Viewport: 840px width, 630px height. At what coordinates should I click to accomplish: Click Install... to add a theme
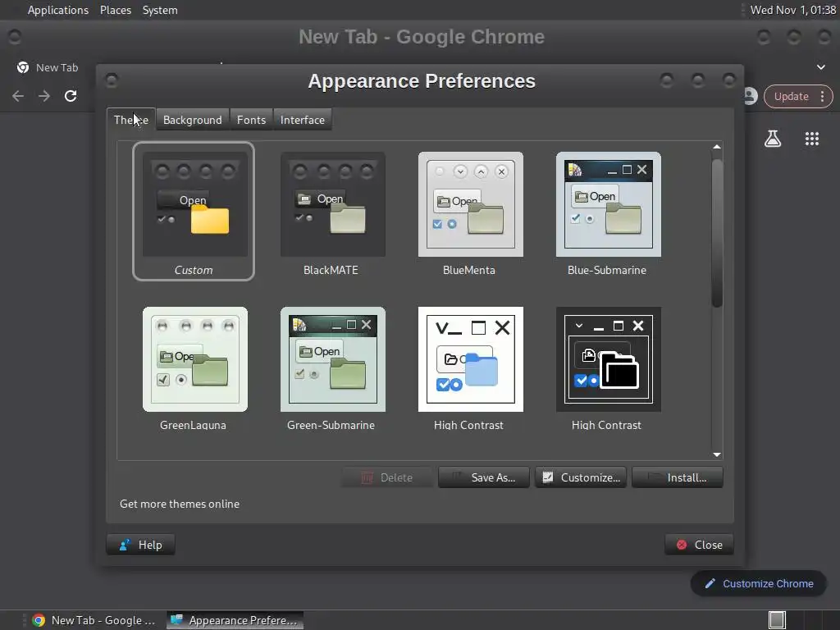tap(677, 477)
